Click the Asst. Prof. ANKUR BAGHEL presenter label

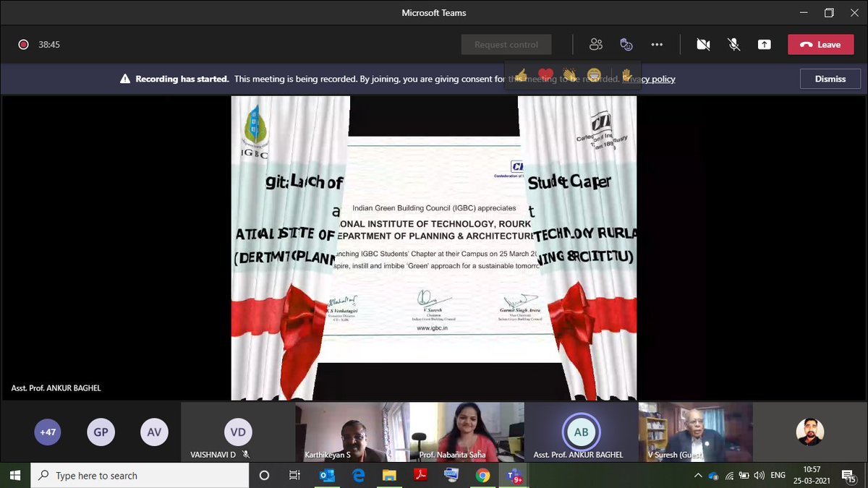click(56, 388)
